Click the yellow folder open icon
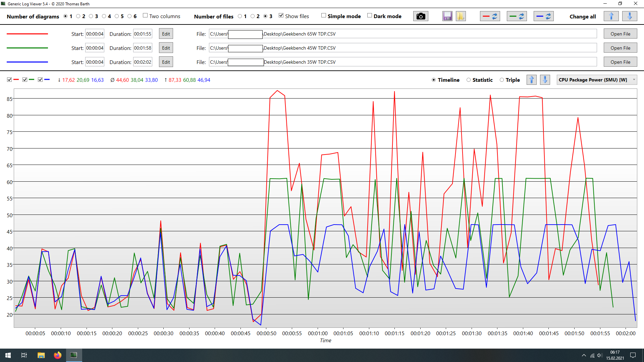644x362 pixels. pyautogui.click(x=461, y=16)
